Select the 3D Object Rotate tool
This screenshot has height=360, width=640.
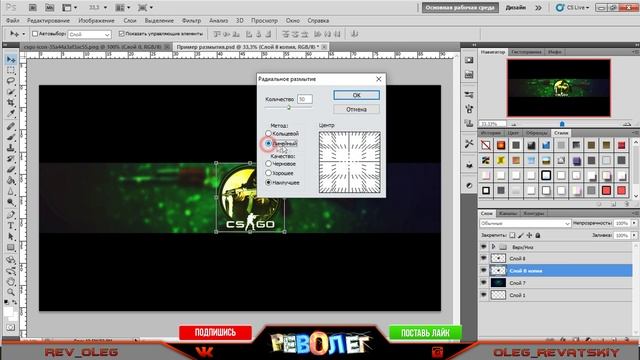click(11, 260)
